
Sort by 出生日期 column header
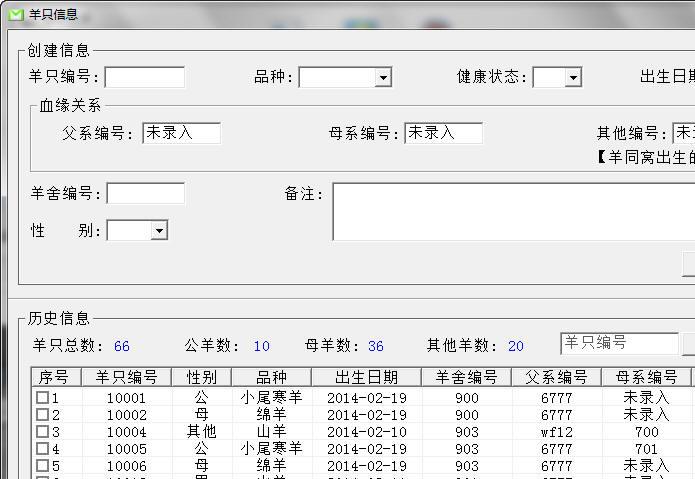pos(366,377)
